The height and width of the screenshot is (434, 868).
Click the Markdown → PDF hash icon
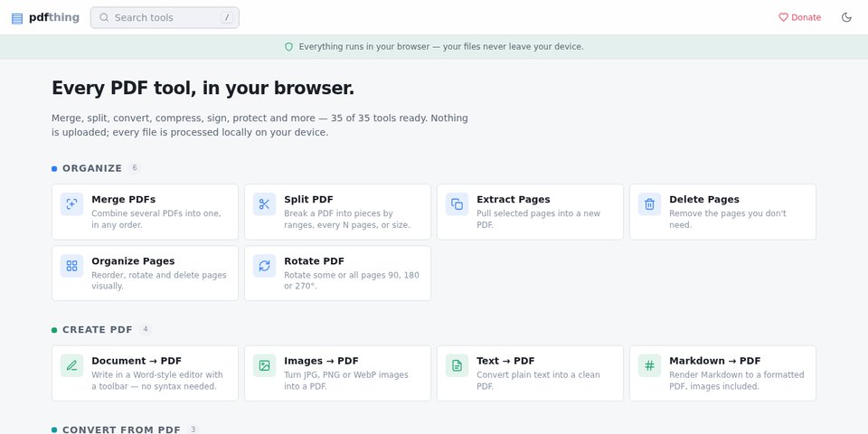point(650,366)
